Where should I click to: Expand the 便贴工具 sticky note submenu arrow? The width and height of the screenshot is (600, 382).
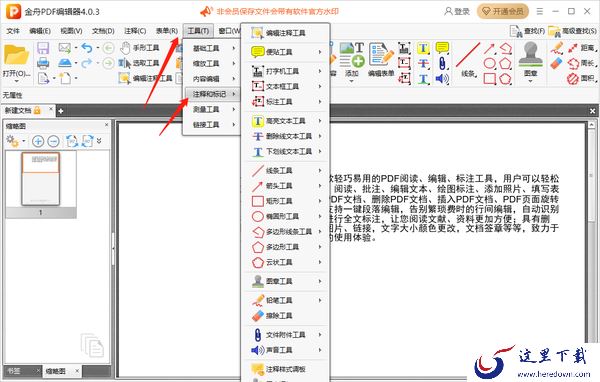click(320, 52)
